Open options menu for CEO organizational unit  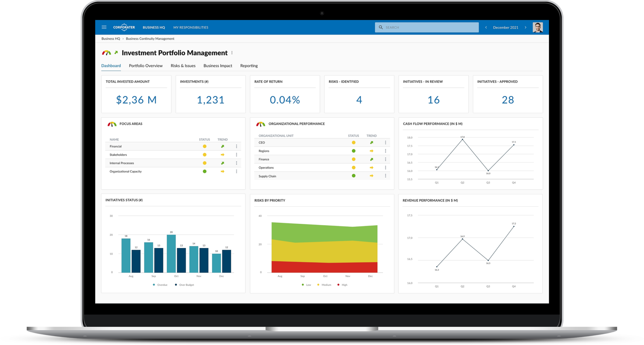tap(386, 143)
